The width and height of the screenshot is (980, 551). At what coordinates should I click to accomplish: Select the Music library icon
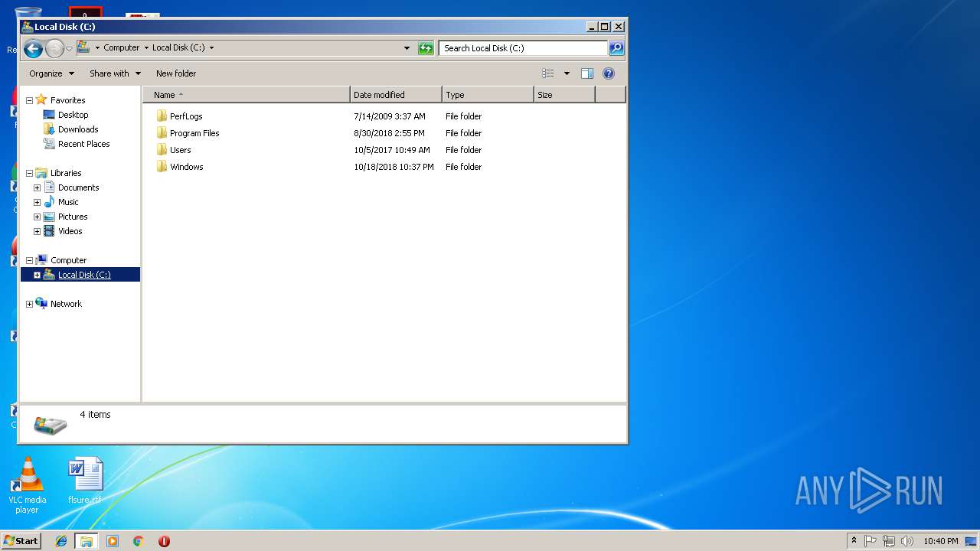(x=49, y=202)
